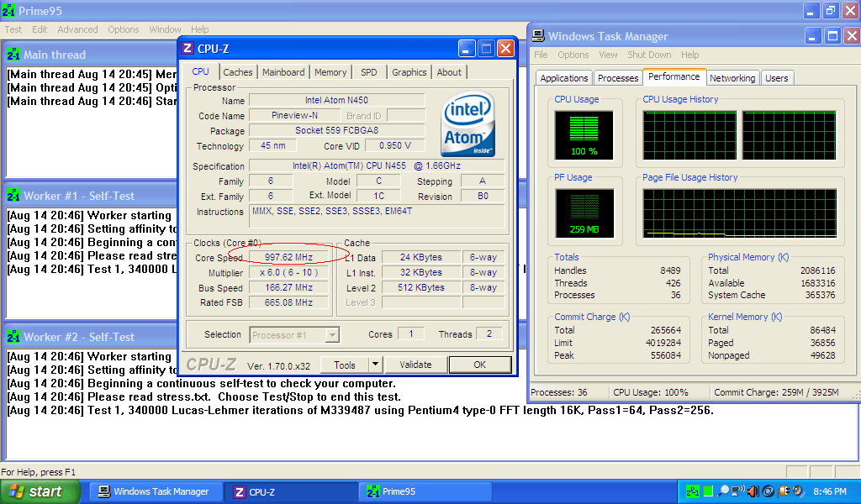The width and height of the screenshot is (861, 504).
Task: Click the L1 Data cache value 24 KBytes
Action: [x=421, y=257]
